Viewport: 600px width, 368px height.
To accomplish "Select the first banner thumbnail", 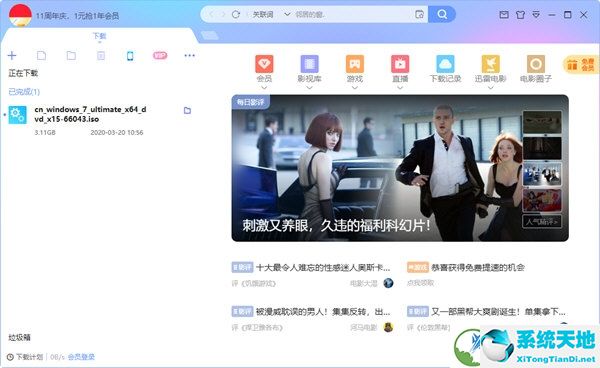I will (542, 122).
